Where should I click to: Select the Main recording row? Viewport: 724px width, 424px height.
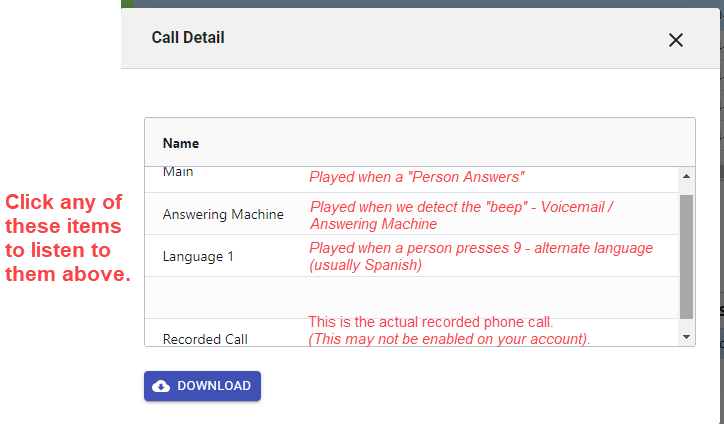pyautogui.click(x=179, y=173)
